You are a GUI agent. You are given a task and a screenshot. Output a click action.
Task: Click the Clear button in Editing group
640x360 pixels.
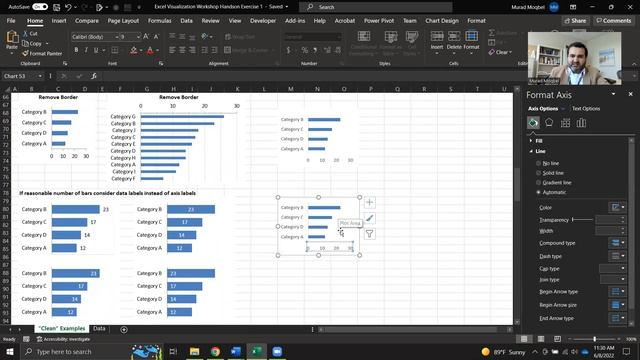[500, 52]
